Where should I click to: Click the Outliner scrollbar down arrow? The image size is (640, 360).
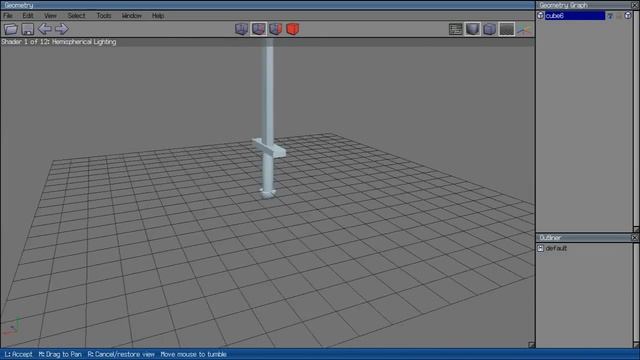pyautogui.click(x=636, y=344)
